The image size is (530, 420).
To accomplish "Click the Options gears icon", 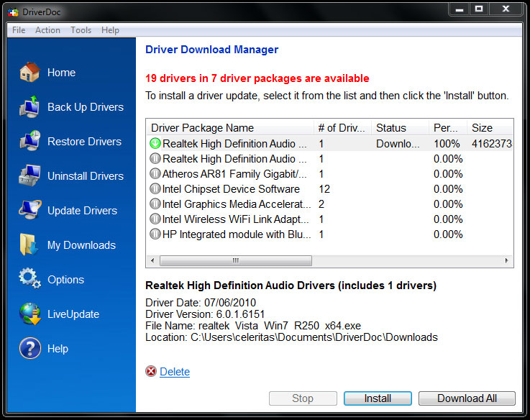I will 29,278.
